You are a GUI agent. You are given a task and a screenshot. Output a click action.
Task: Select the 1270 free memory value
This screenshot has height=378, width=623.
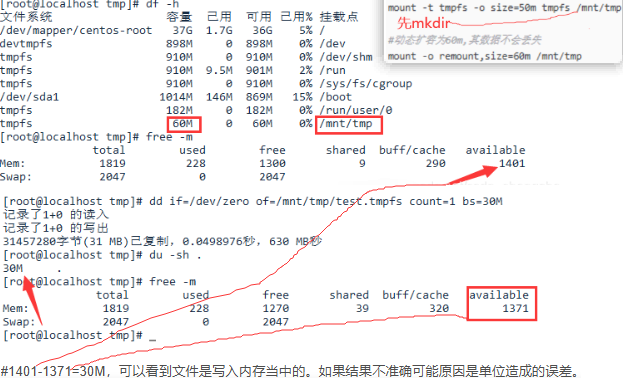(276, 308)
